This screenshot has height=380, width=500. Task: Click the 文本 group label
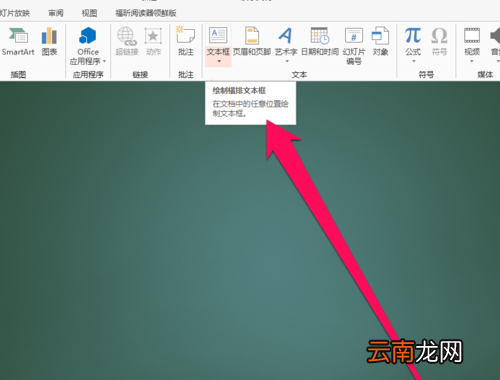(x=299, y=75)
